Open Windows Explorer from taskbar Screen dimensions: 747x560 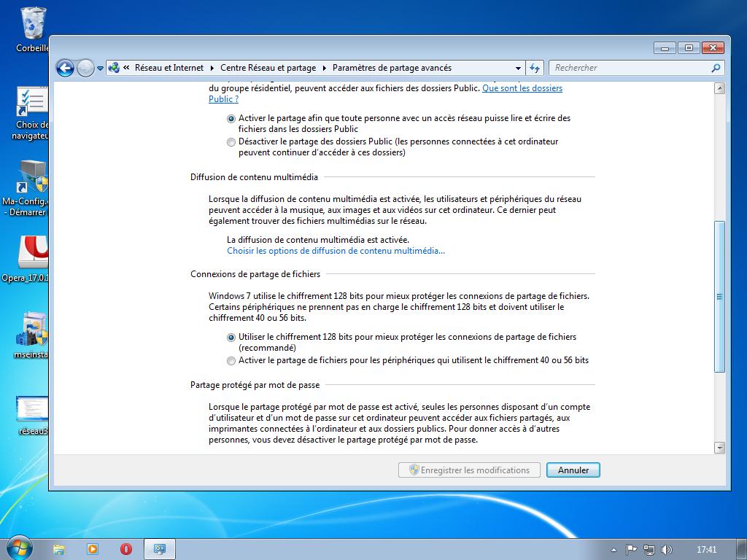(x=58, y=550)
